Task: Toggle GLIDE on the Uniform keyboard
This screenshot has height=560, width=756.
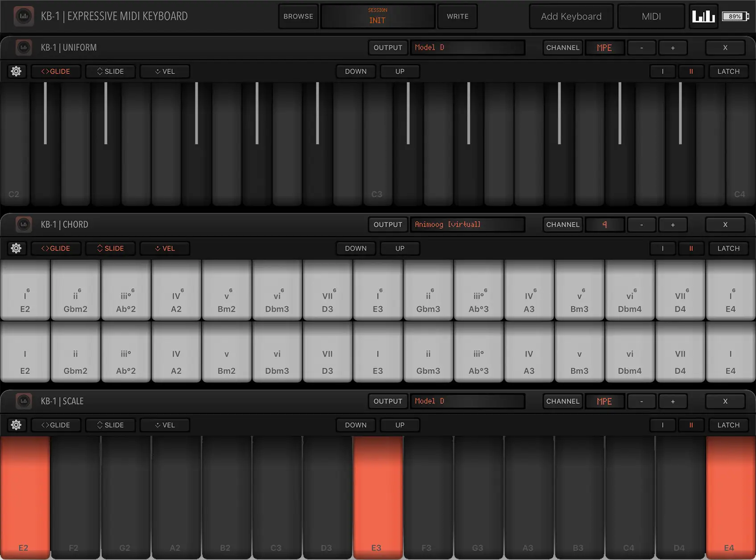Action: point(56,71)
